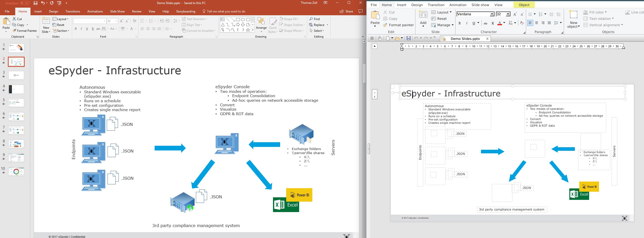Click the Save icon in PowerPoint title bar
Screen dimensions: 644x238
point(36,3)
